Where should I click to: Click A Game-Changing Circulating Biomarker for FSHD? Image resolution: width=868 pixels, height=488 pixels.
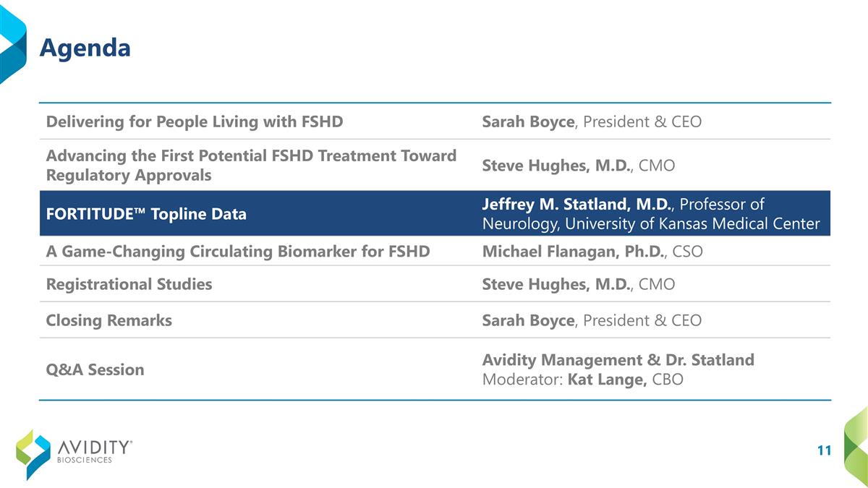(x=237, y=252)
